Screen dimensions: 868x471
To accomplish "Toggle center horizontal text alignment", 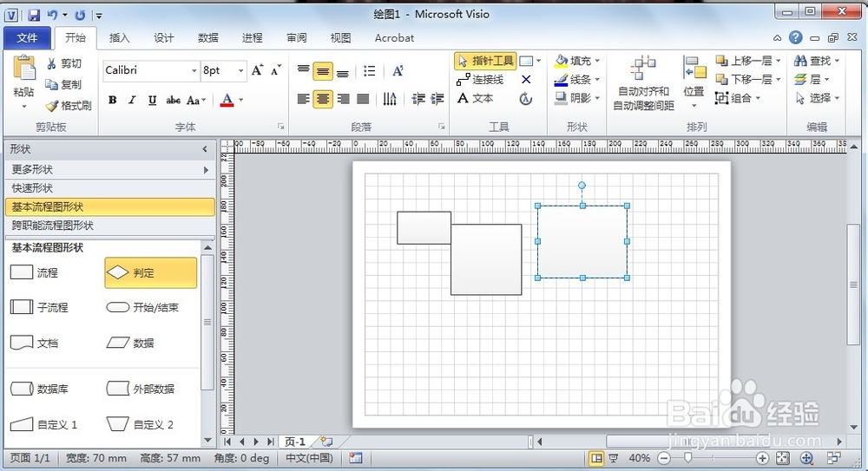I will (x=323, y=99).
